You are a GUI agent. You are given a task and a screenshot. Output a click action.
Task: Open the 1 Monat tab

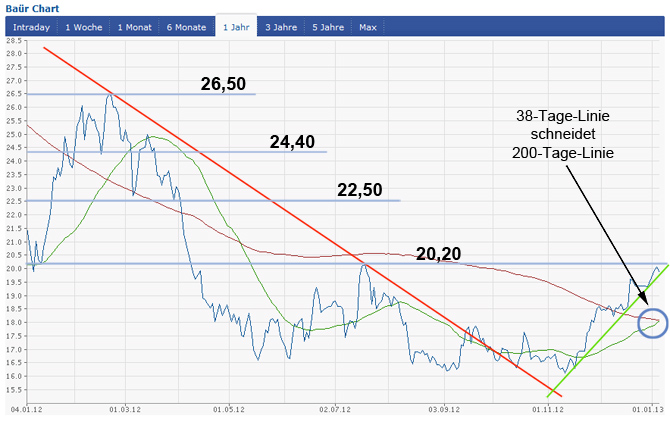(133, 27)
